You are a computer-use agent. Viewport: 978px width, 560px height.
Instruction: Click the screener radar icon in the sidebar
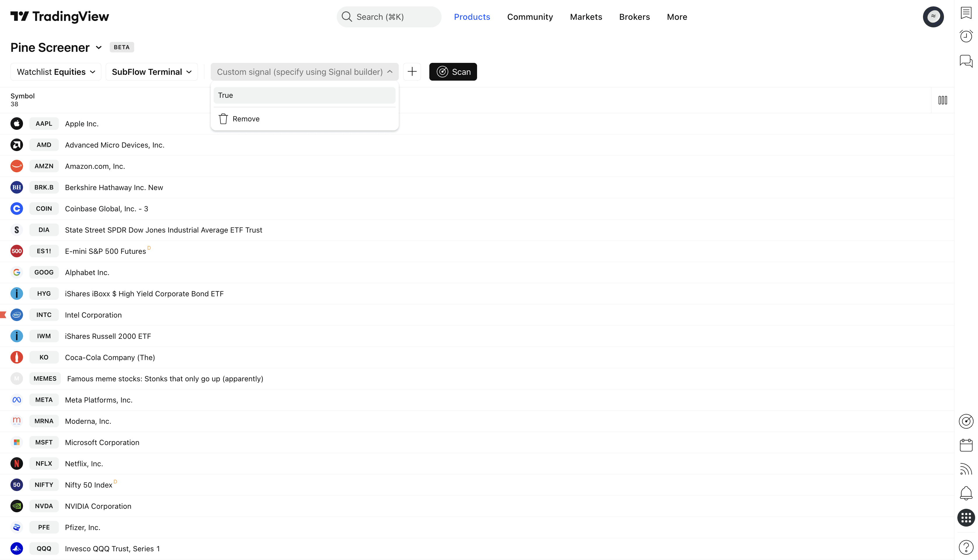pyautogui.click(x=966, y=421)
